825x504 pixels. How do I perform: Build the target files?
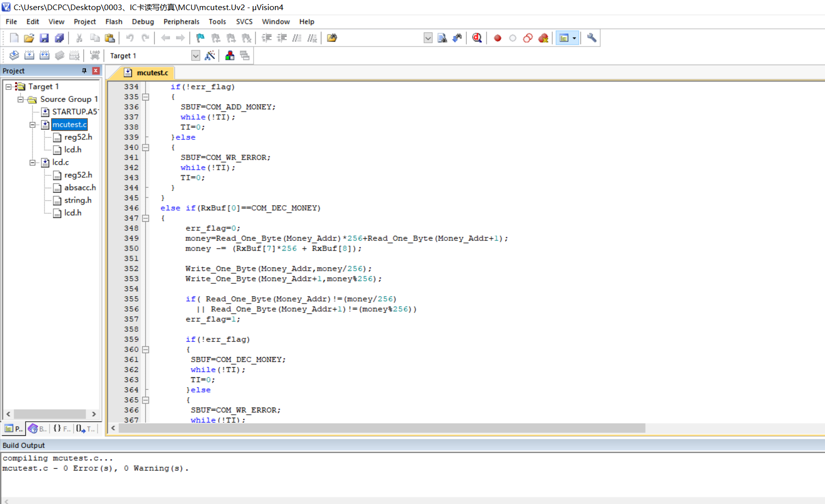click(x=29, y=56)
